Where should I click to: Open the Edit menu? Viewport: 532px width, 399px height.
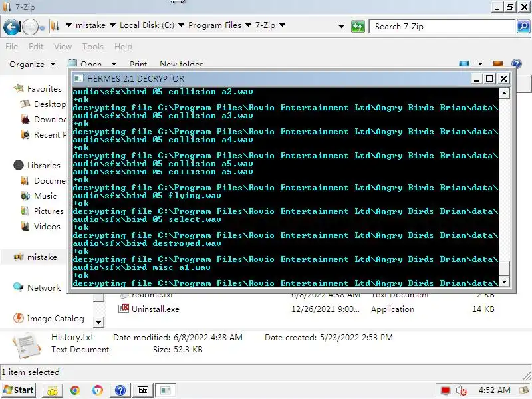pyautogui.click(x=36, y=46)
